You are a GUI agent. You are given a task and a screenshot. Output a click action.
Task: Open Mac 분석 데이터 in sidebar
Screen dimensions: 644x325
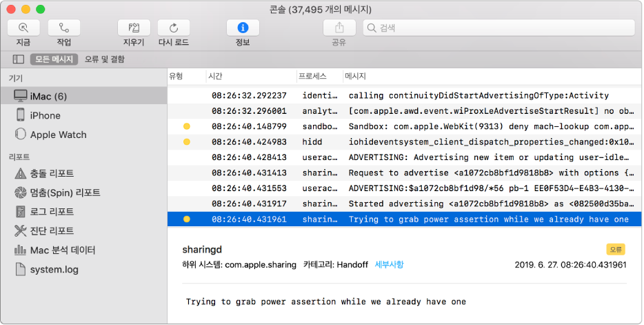pyautogui.click(x=84, y=250)
